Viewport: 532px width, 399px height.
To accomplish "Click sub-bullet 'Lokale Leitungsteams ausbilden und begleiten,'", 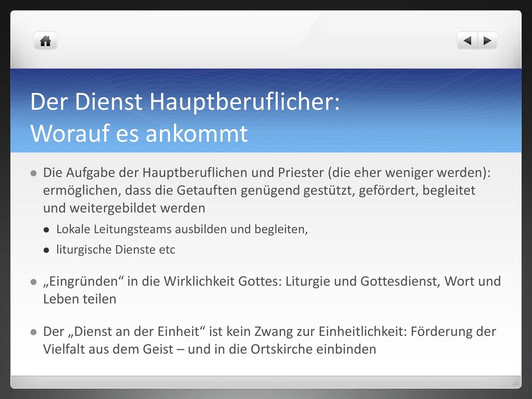I will tap(182, 229).
